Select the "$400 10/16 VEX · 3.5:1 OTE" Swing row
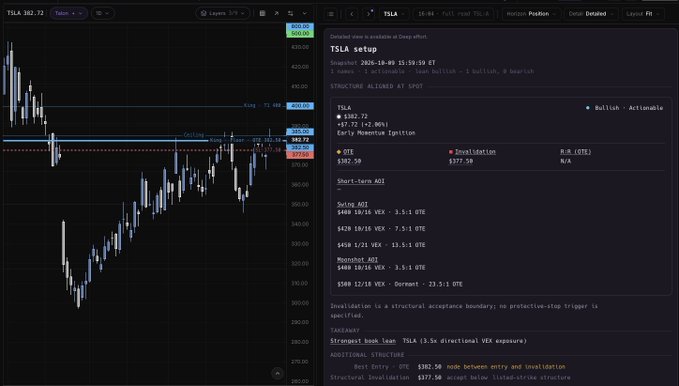Image resolution: width=679 pixels, height=386 pixels. (x=381, y=212)
